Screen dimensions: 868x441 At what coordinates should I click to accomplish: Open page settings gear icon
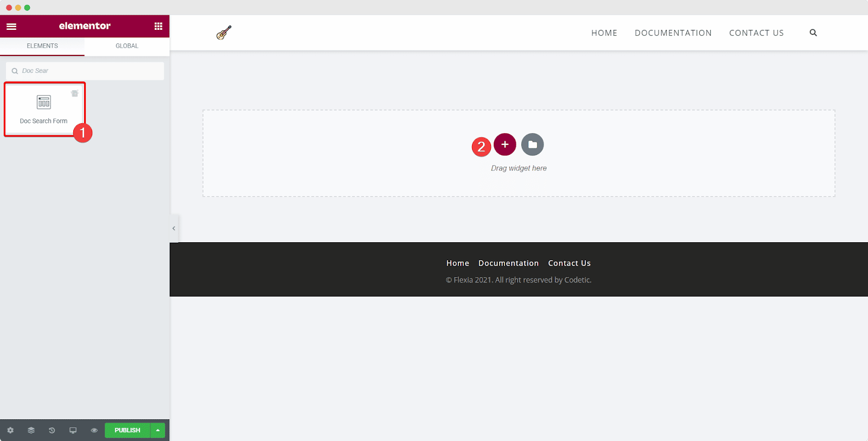point(10,430)
